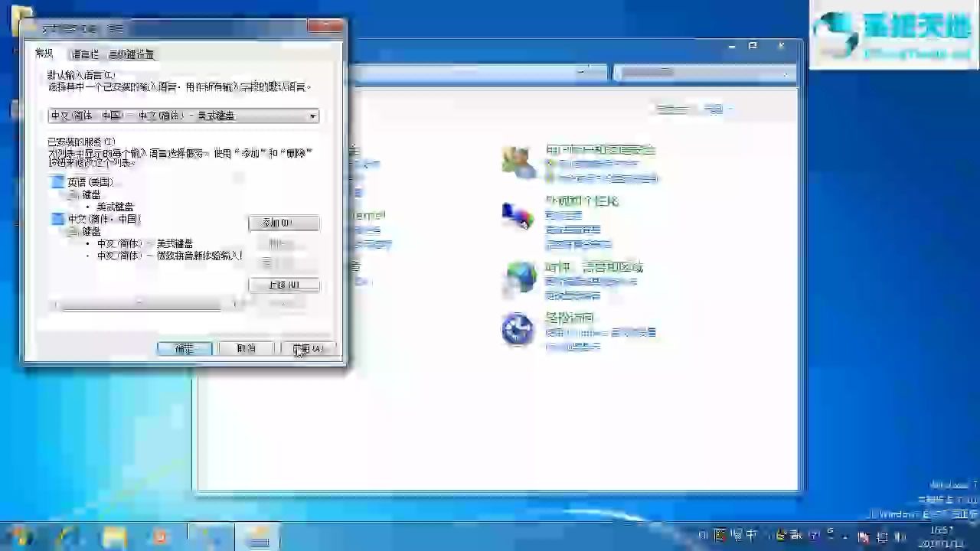Open the 外观和个性化 heading link
The height and width of the screenshot is (551, 980).
582,201
